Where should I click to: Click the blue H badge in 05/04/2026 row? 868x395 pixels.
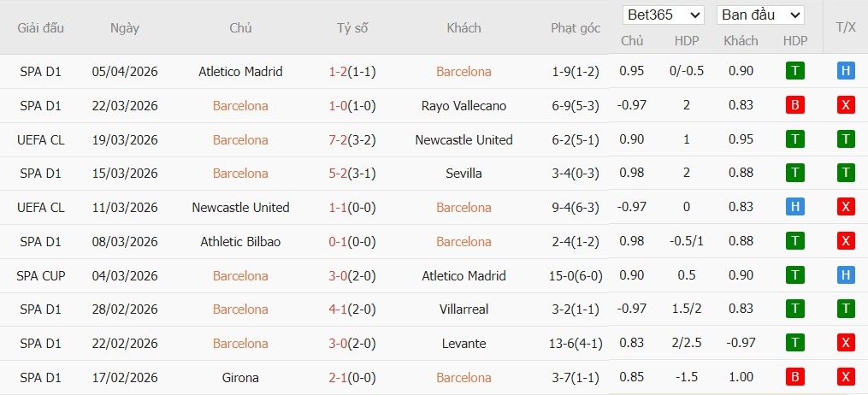pos(846,71)
